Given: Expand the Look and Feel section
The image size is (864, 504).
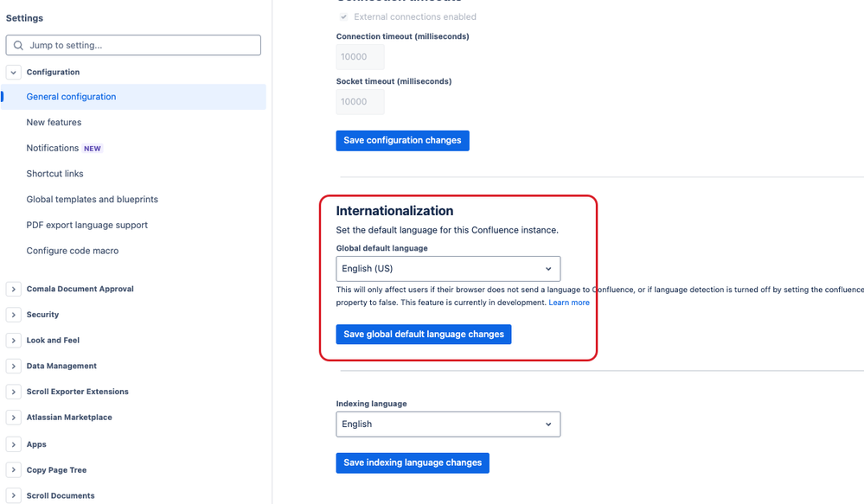Looking at the screenshot, I should 14,341.
